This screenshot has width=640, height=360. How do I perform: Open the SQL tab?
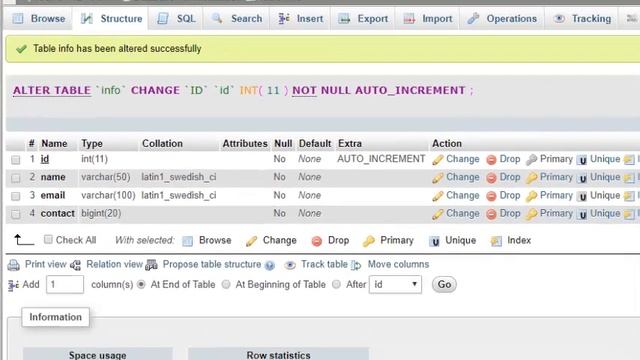tap(176, 19)
